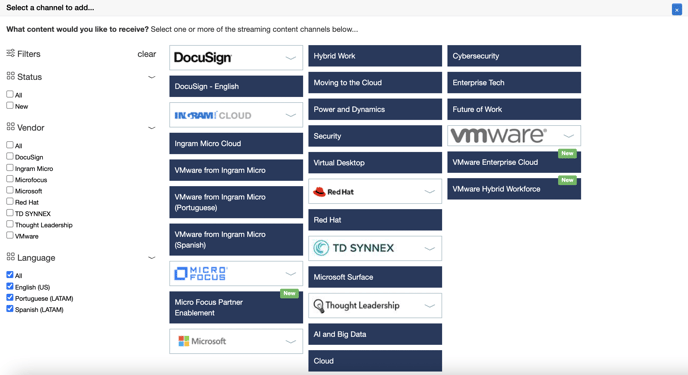Click the Ingram Cloud logo
688x375 pixels.
pos(213,115)
